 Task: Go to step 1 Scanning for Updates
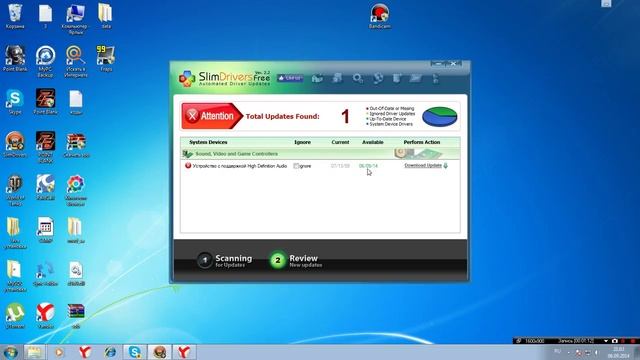224,260
